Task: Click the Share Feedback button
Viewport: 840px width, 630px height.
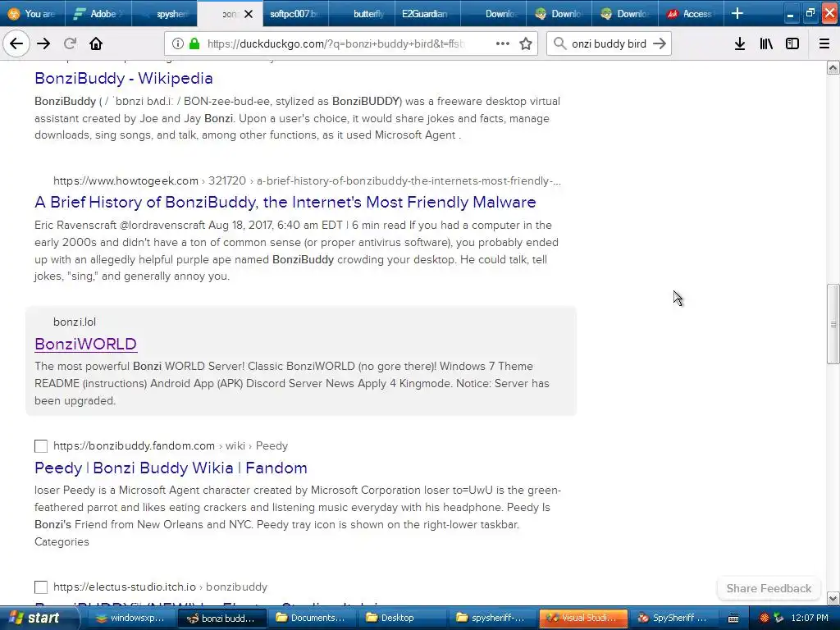Action: [769, 588]
